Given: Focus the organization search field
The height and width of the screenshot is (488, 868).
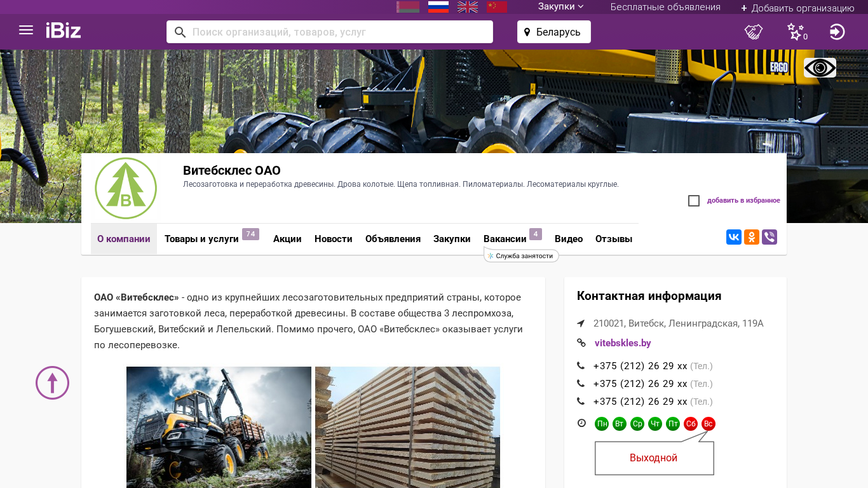Looking at the screenshot, I should [330, 32].
